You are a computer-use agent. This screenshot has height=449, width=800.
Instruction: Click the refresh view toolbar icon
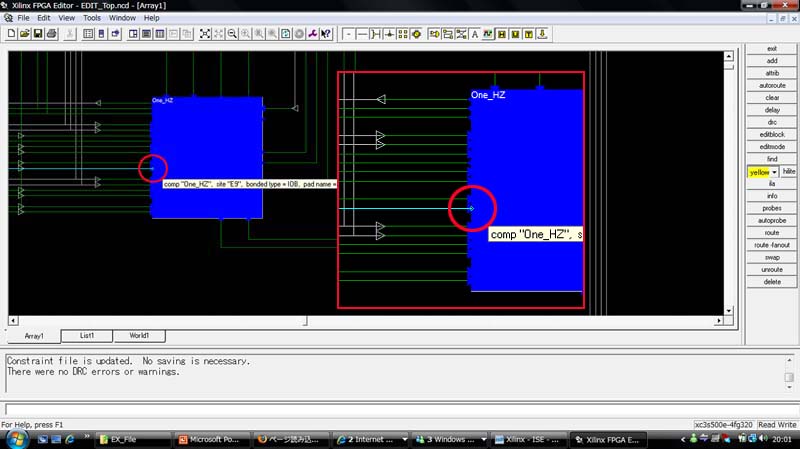click(x=286, y=34)
